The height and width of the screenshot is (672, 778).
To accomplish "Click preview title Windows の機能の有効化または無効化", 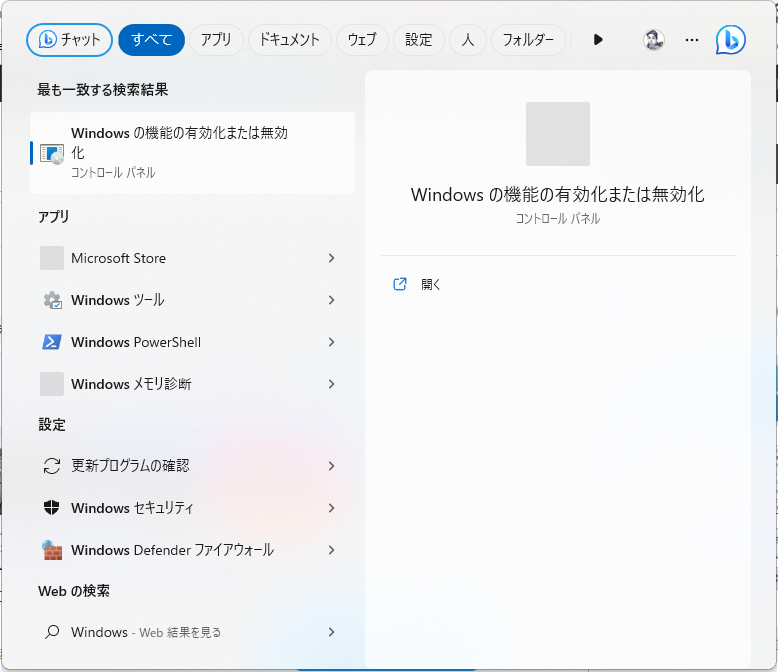I will click(x=557, y=195).
